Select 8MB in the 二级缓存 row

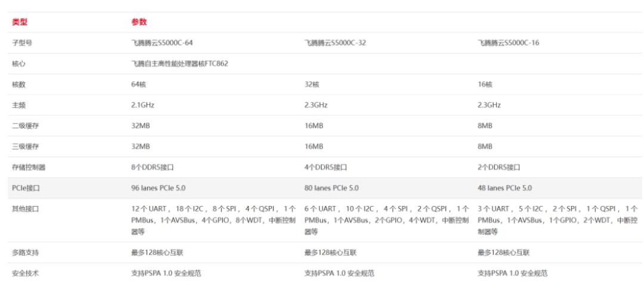tap(485, 126)
